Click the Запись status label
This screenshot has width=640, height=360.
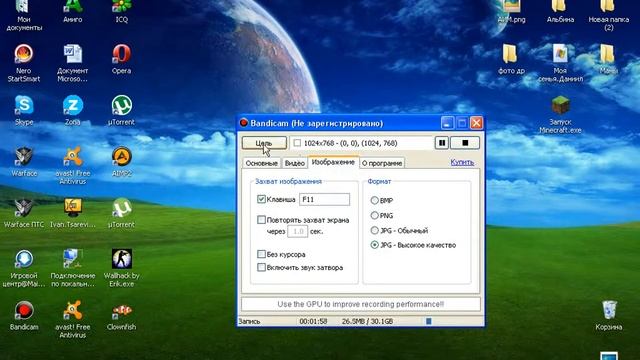point(249,321)
